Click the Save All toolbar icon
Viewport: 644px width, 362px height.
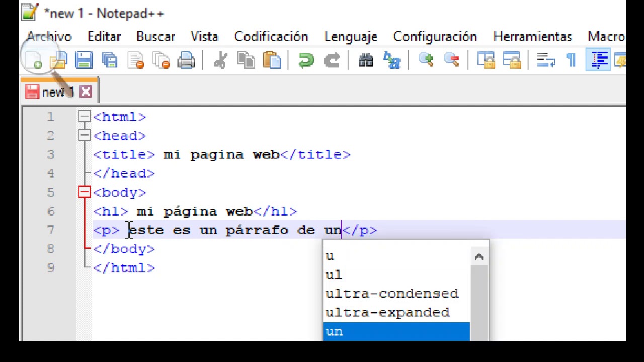tap(109, 60)
